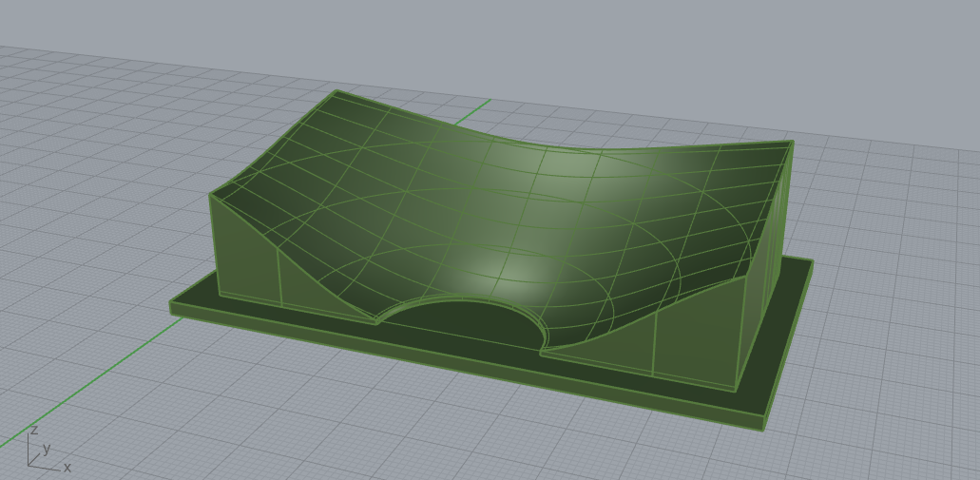Image resolution: width=980 pixels, height=480 pixels.
Task: Pick the back-left top corner of the surface
Action: [x=336, y=91]
